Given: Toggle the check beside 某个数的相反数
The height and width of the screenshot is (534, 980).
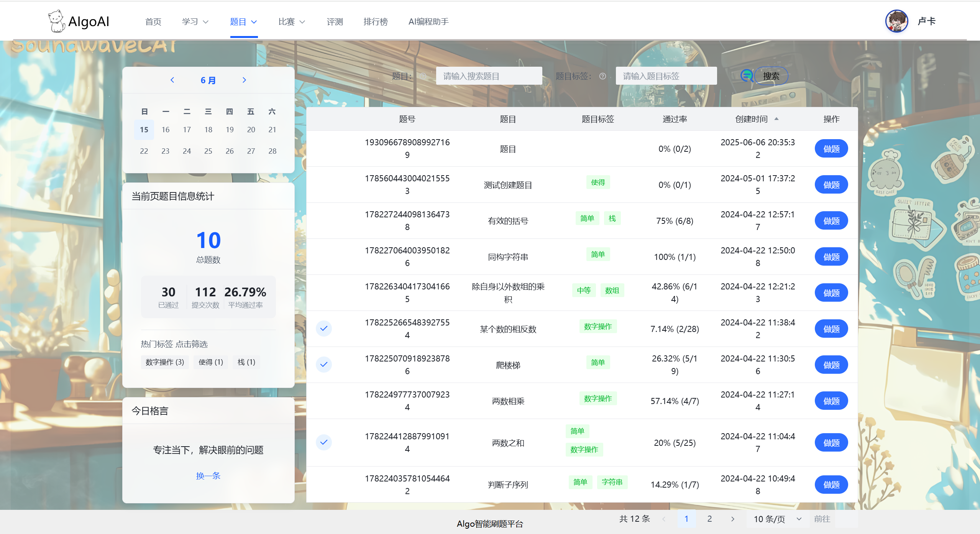Looking at the screenshot, I should point(324,329).
